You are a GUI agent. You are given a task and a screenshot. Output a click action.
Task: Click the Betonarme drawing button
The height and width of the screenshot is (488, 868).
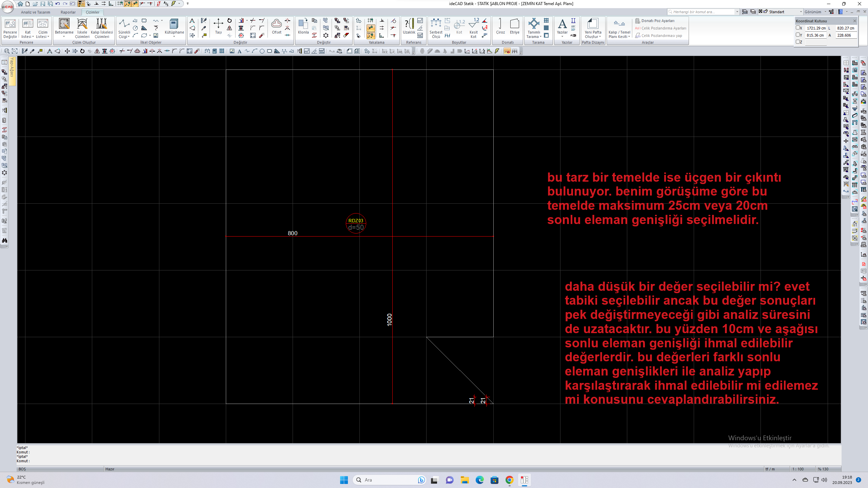pyautogui.click(x=64, y=28)
